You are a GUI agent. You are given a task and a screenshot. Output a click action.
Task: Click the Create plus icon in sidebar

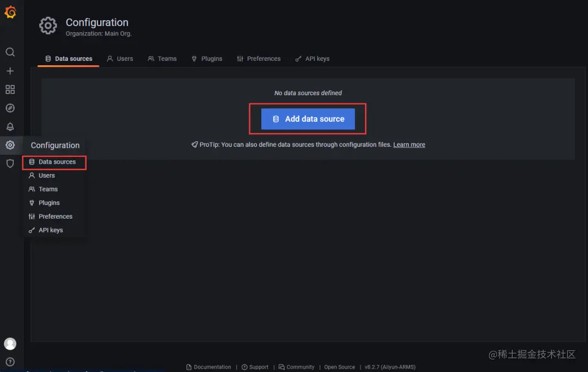[10, 71]
